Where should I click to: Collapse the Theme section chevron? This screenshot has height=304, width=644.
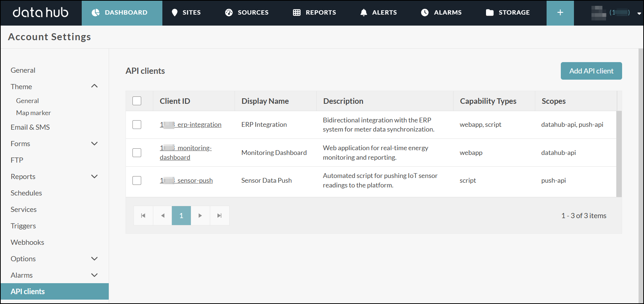(95, 86)
